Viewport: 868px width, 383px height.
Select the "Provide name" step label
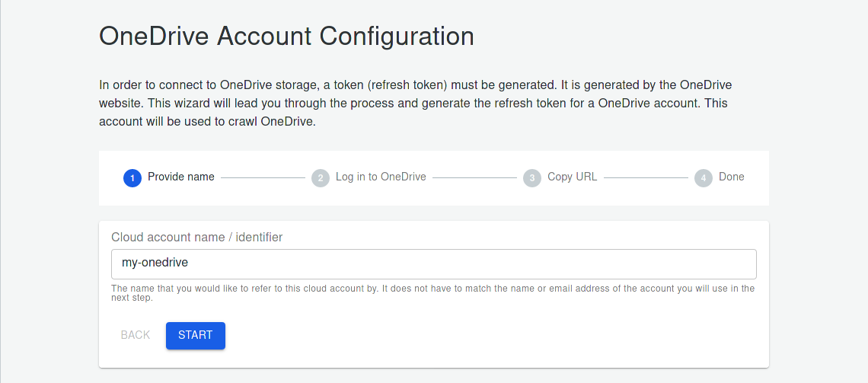pyautogui.click(x=181, y=177)
